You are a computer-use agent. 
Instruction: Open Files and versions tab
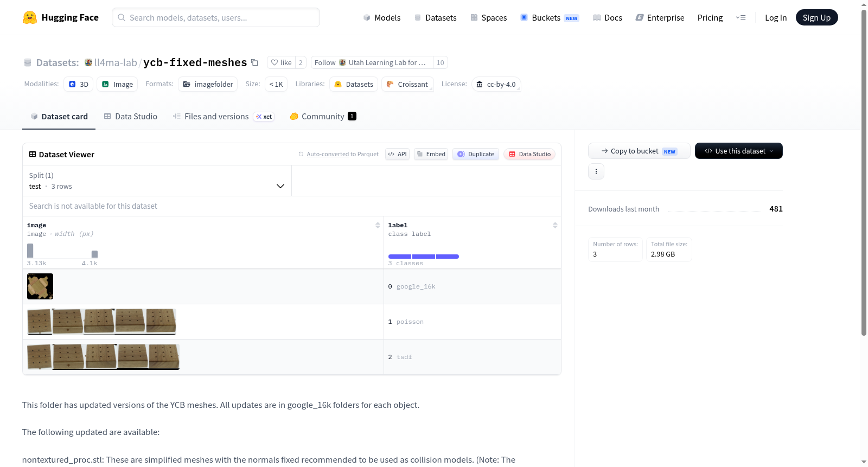pos(224,116)
